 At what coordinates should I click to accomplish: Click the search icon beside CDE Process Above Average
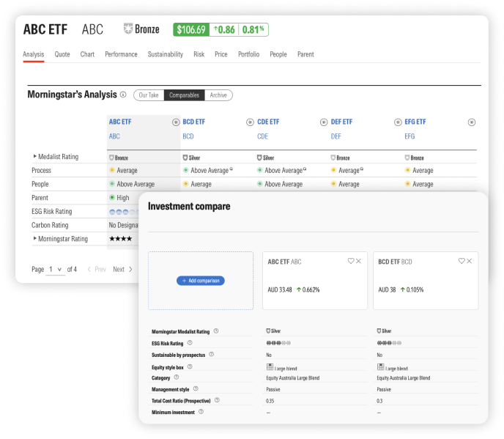pyautogui.click(x=305, y=169)
